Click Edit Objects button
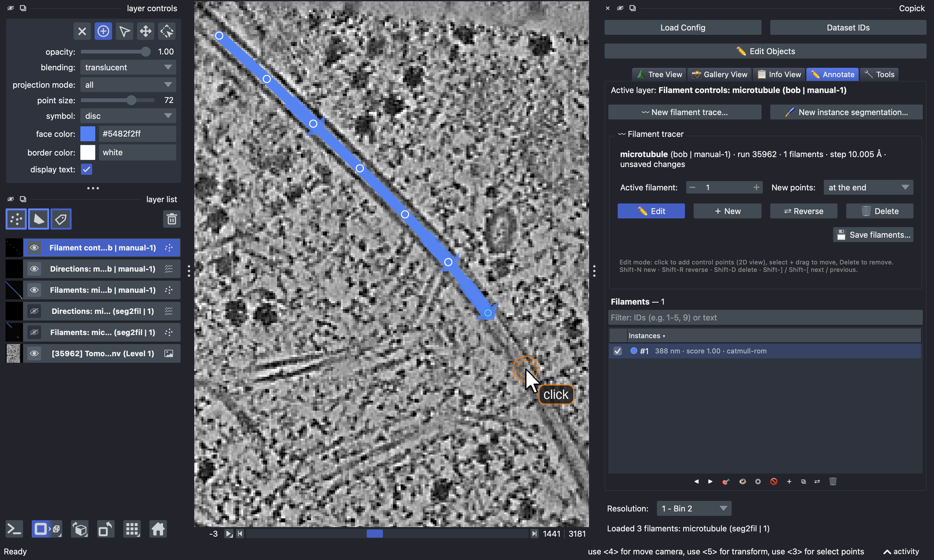 click(765, 51)
